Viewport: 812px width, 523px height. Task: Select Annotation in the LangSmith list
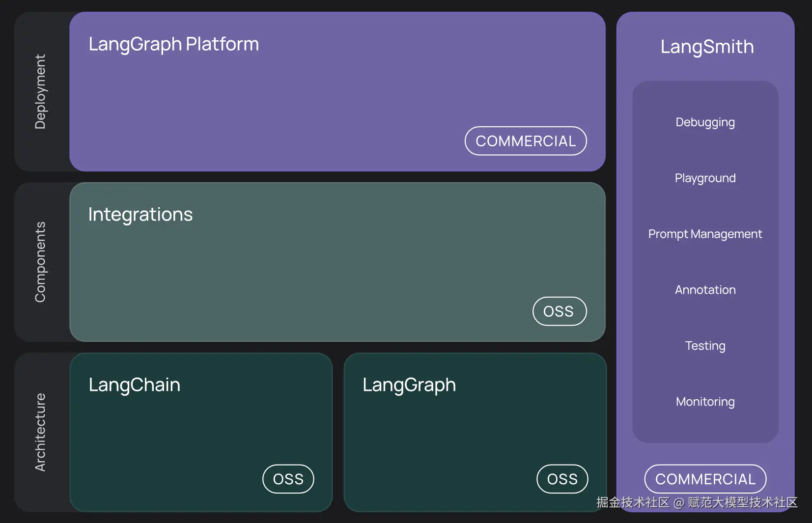click(705, 290)
